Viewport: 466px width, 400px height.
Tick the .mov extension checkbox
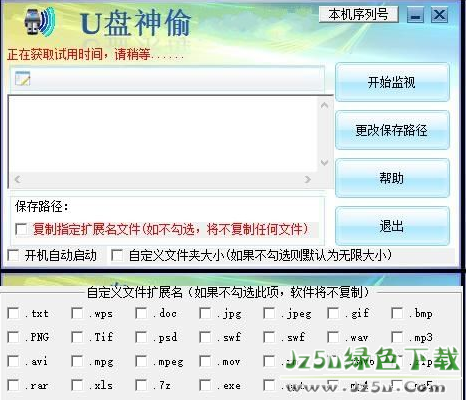(x=205, y=361)
